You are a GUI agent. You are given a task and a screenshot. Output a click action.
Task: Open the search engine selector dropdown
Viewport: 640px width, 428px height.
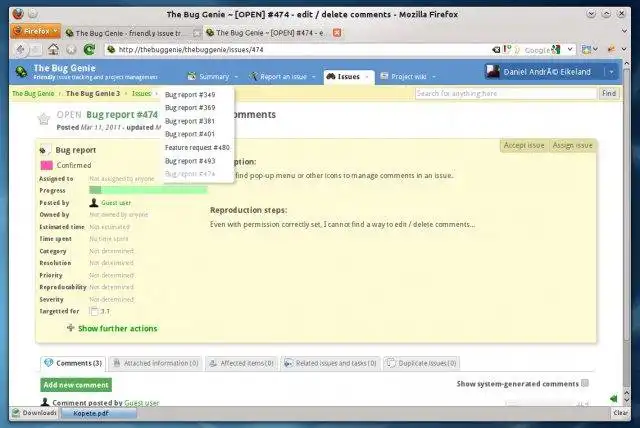tap(570, 49)
